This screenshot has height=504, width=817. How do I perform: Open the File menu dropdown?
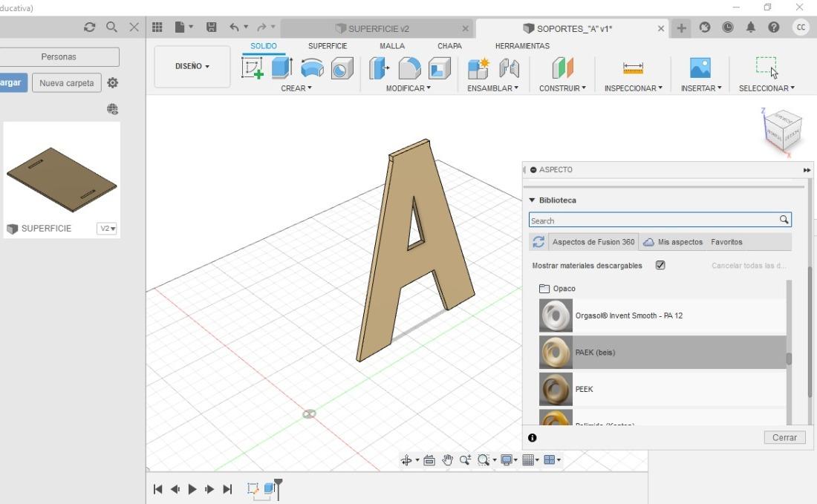point(183,27)
